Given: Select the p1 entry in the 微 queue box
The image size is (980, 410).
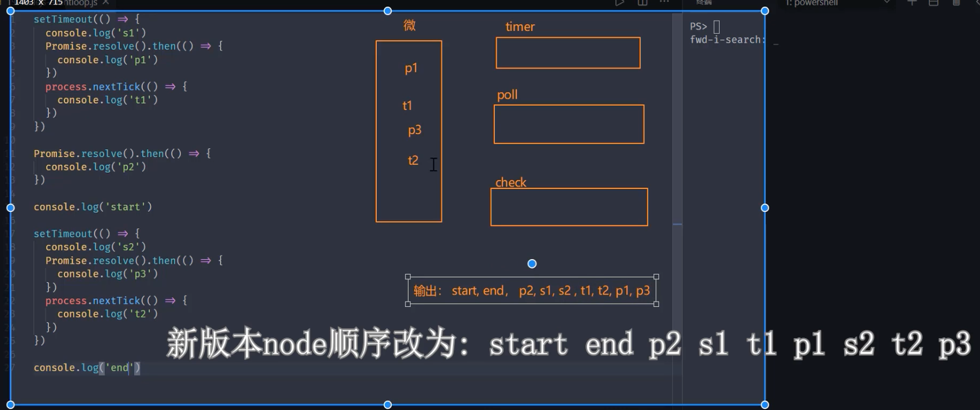Looking at the screenshot, I should coord(411,69).
